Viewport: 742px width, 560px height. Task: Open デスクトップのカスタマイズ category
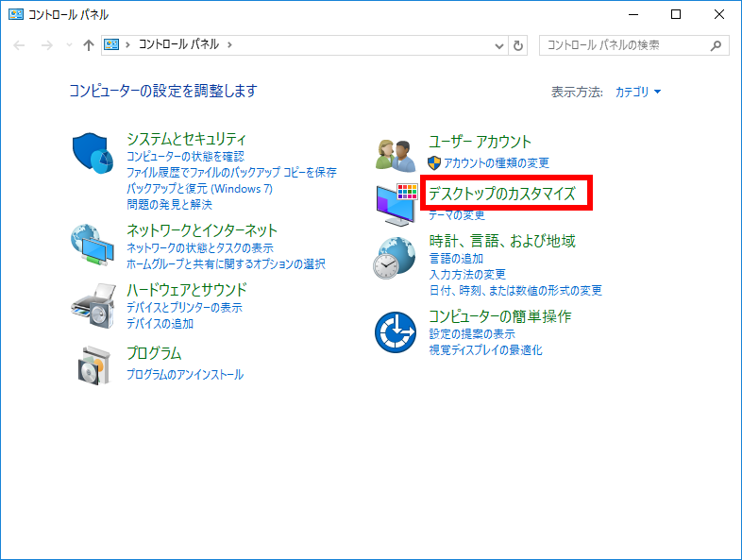pyautogui.click(x=502, y=194)
